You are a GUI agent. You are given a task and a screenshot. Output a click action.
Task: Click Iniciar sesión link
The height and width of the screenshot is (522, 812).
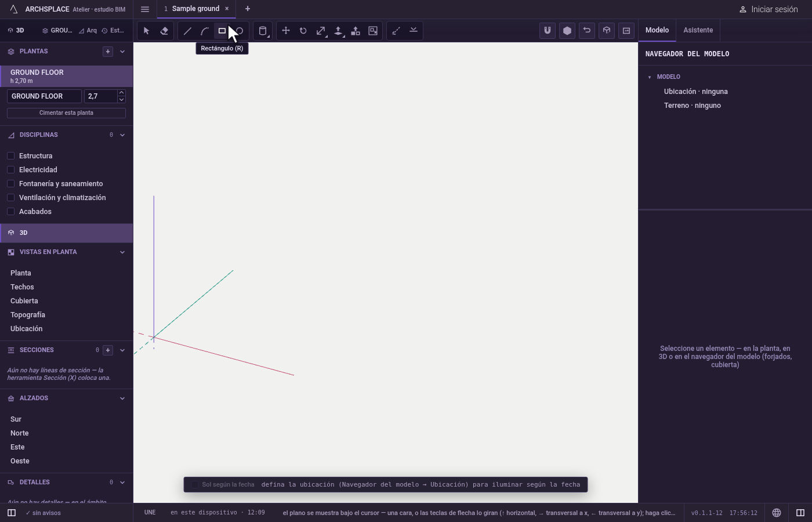pos(768,9)
